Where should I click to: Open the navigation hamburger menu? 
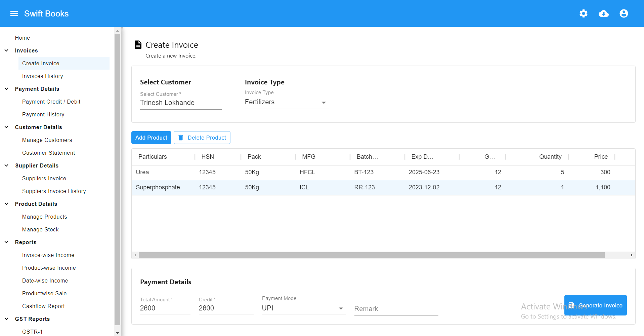point(14,13)
